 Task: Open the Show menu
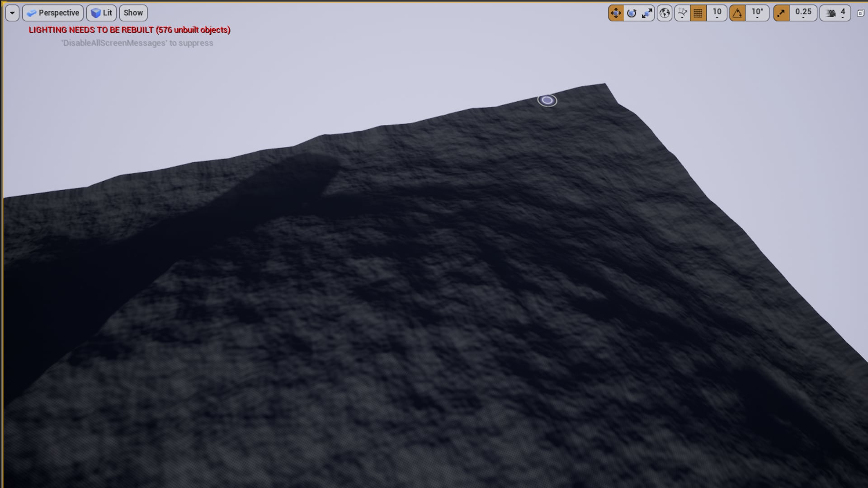point(132,13)
